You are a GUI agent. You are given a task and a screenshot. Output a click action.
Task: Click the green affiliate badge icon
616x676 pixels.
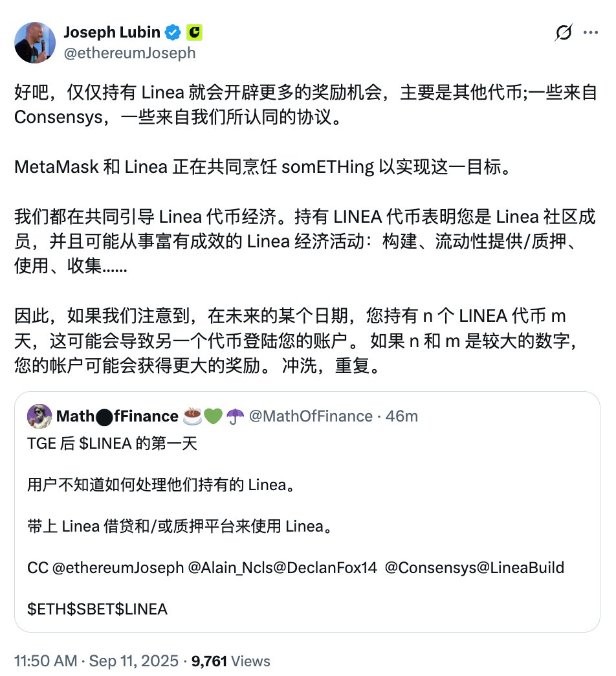[194, 33]
